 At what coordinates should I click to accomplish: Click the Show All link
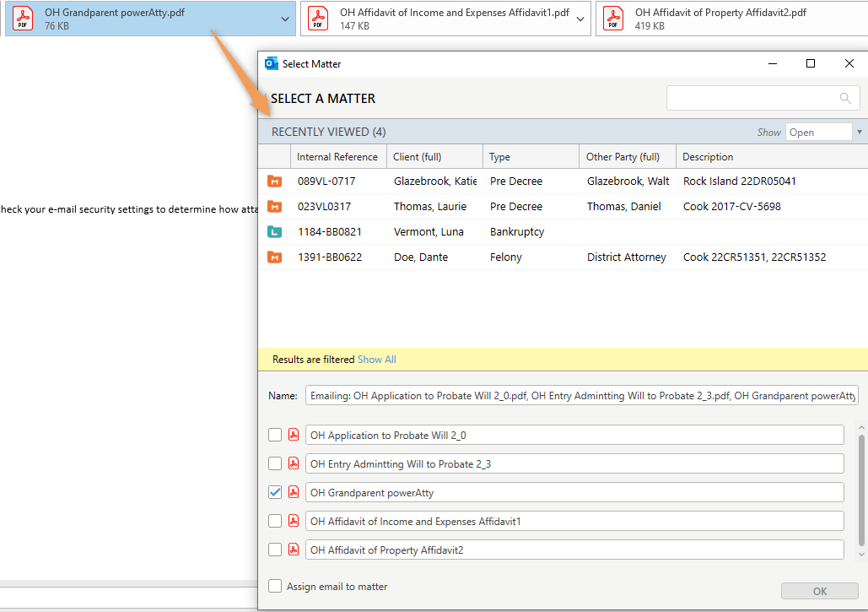pyautogui.click(x=376, y=359)
